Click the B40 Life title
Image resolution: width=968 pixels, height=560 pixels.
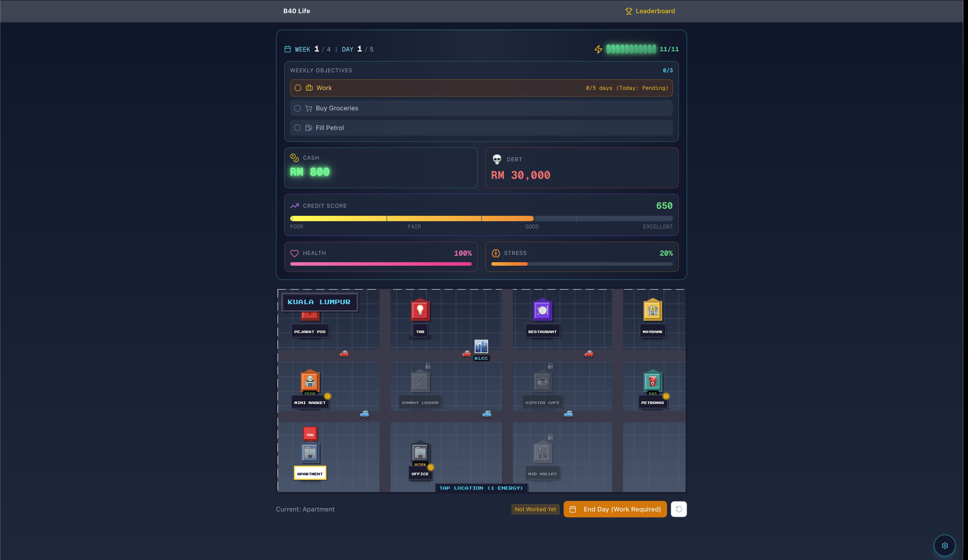297,11
